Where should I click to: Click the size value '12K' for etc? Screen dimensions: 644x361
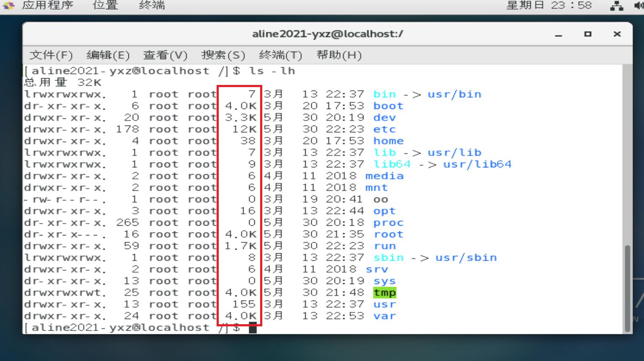tap(244, 129)
